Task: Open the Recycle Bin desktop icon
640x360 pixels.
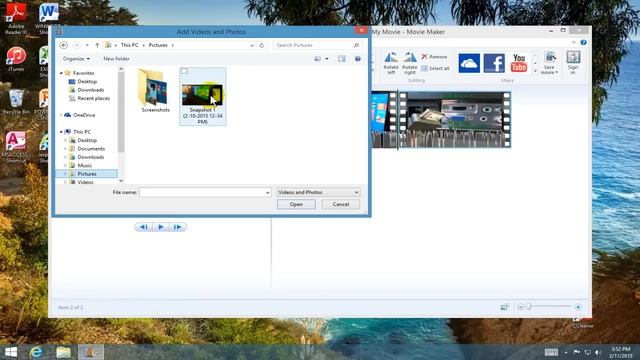Action: coord(16,102)
